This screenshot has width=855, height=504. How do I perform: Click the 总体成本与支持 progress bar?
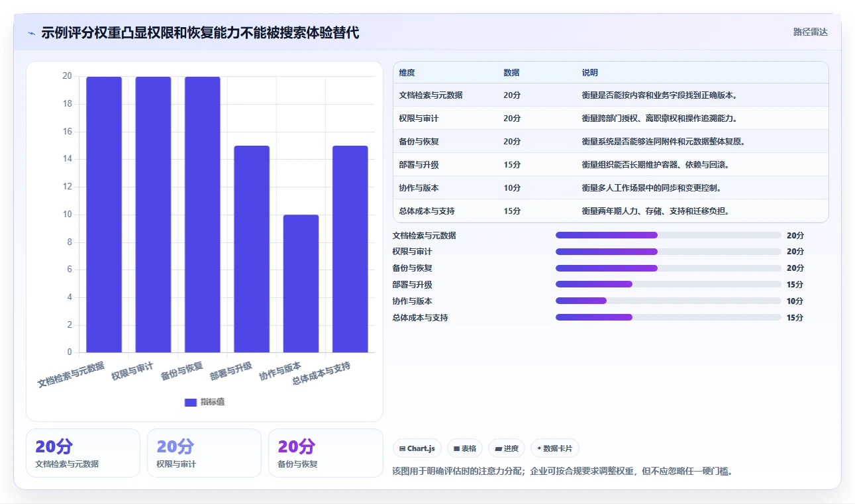click(x=669, y=317)
